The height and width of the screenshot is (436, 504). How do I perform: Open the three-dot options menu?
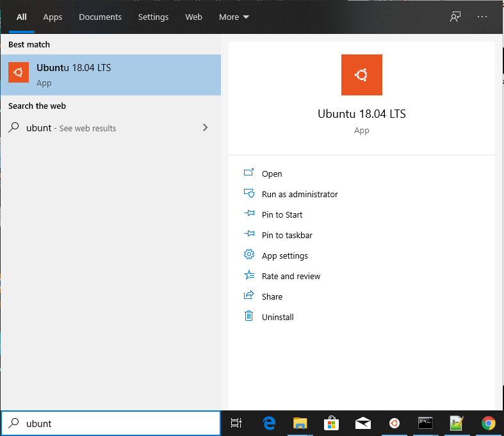pyautogui.click(x=482, y=17)
